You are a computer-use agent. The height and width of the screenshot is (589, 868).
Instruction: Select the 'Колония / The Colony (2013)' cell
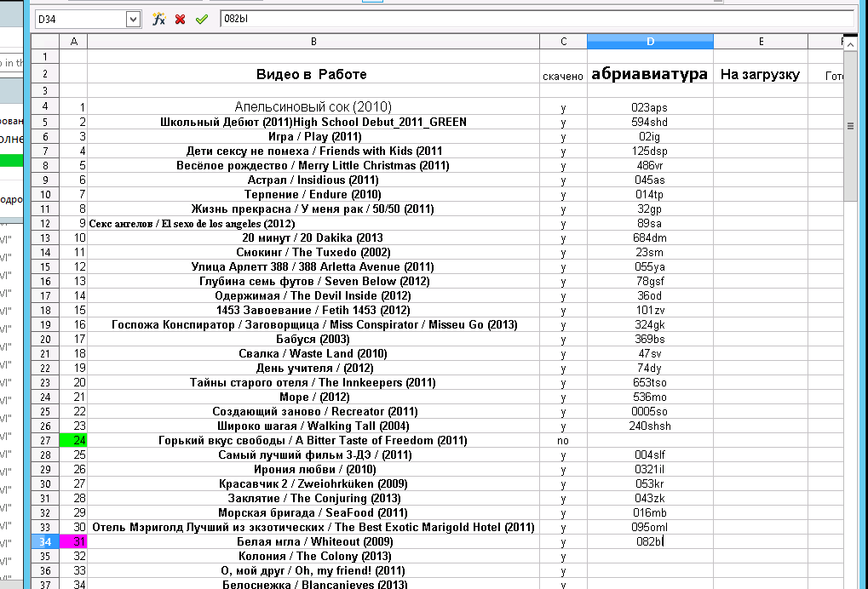(313, 557)
